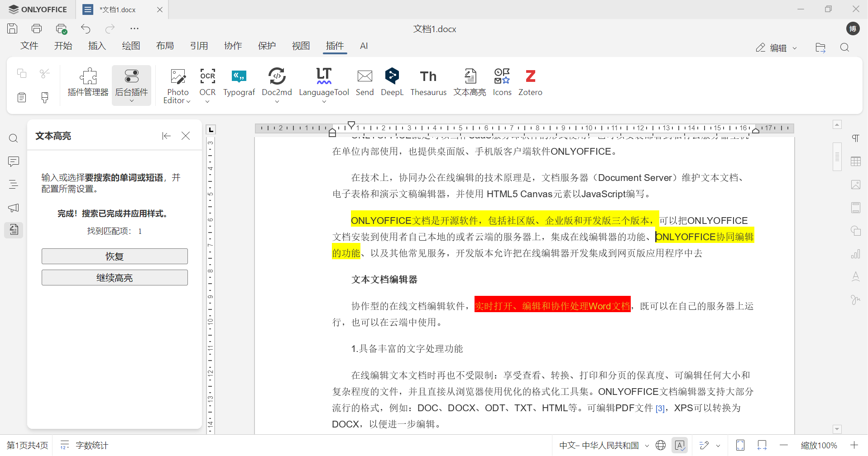Toggle Fit to Width view mode
The image size is (868, 456).
(x=762, y=445)
